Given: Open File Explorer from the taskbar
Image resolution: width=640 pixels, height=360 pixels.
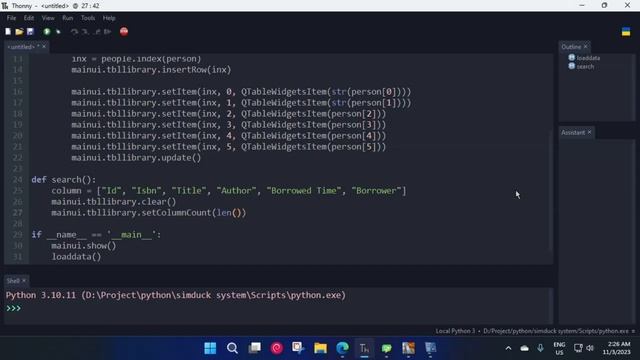Looking at the screenshot, I should (320, 348).
